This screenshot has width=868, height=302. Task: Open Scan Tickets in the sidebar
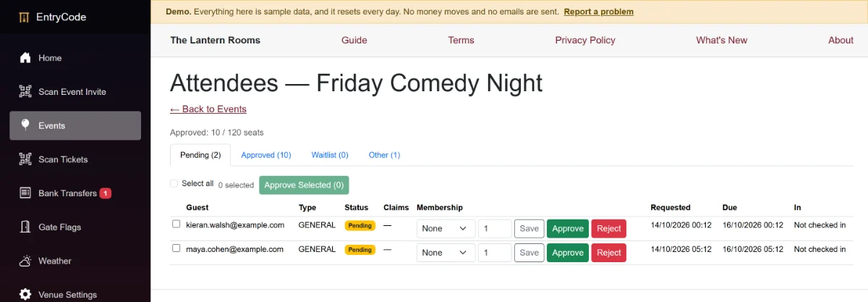75,159
